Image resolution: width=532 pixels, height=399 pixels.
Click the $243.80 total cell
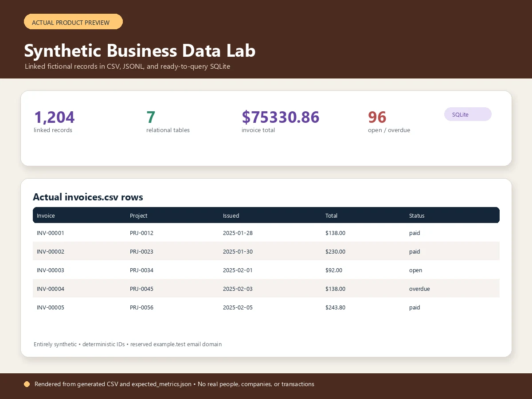pyautogui.click(x=335, y=307)
